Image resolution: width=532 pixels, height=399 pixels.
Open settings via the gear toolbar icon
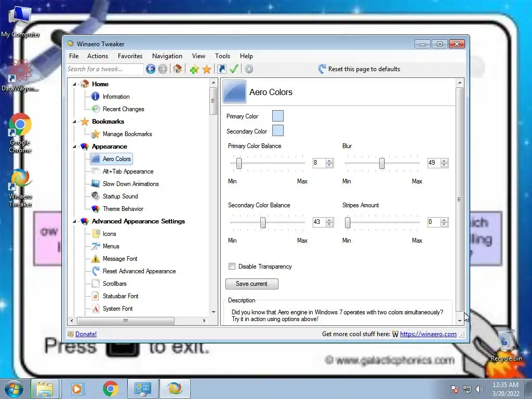coord(249,69)
